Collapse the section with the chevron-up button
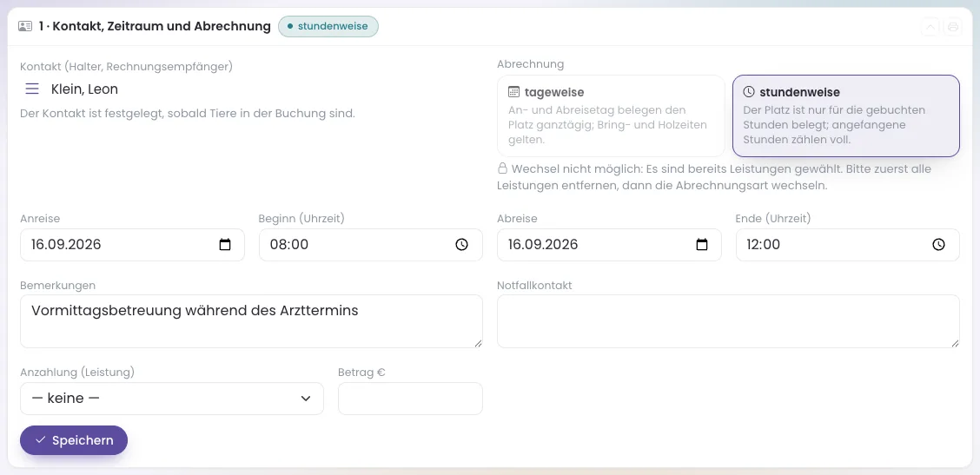Viewport: 980px width, 475px height. coord(930,27)
